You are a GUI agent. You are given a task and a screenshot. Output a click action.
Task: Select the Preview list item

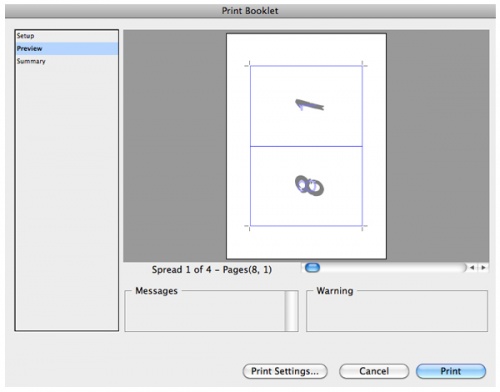pyautogui.click(x=67, y=49)
